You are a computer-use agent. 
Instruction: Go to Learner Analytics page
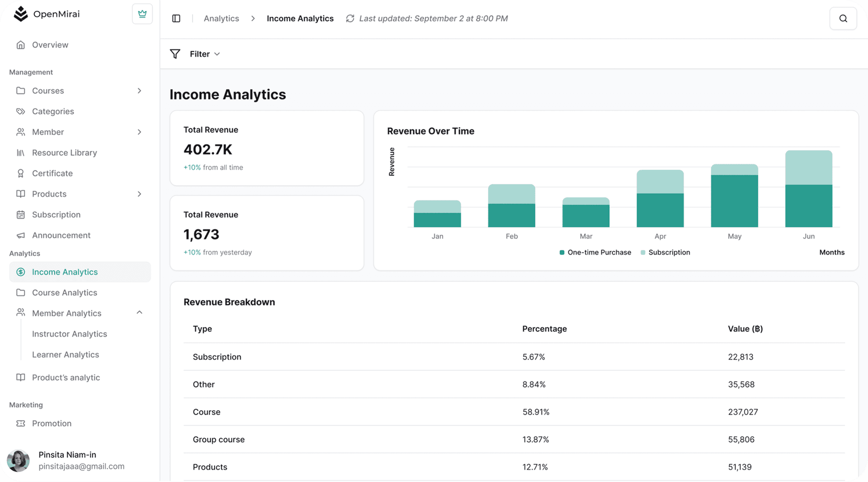pos(66,355)
